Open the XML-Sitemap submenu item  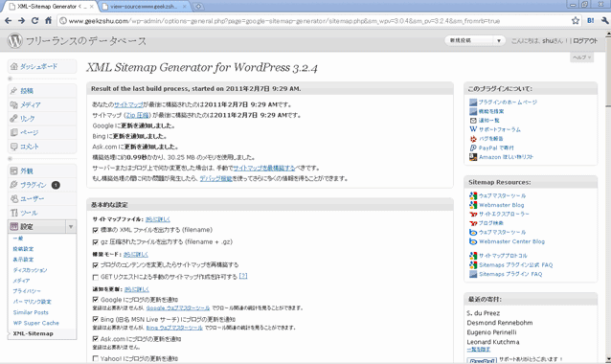(x=34, y=333)
